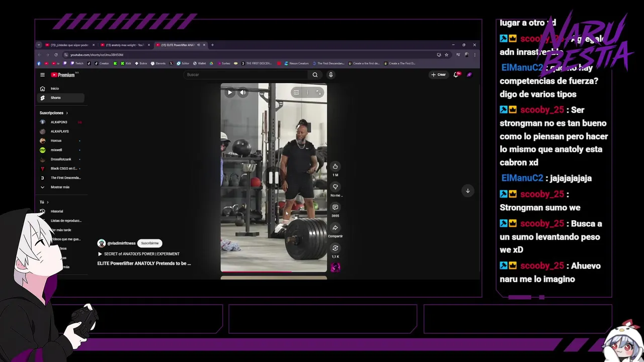Pause the short via center pause overlay
Viewport: 644px width, 362px height.
point(274,177)
